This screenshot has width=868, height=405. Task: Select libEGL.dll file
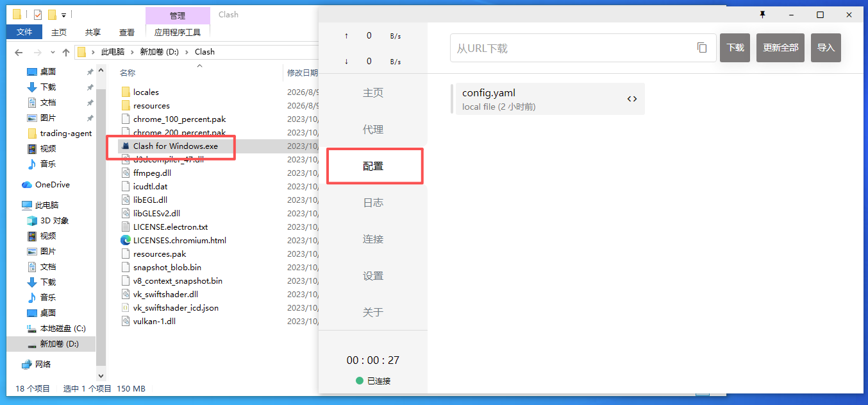click(x=150, y=200)
